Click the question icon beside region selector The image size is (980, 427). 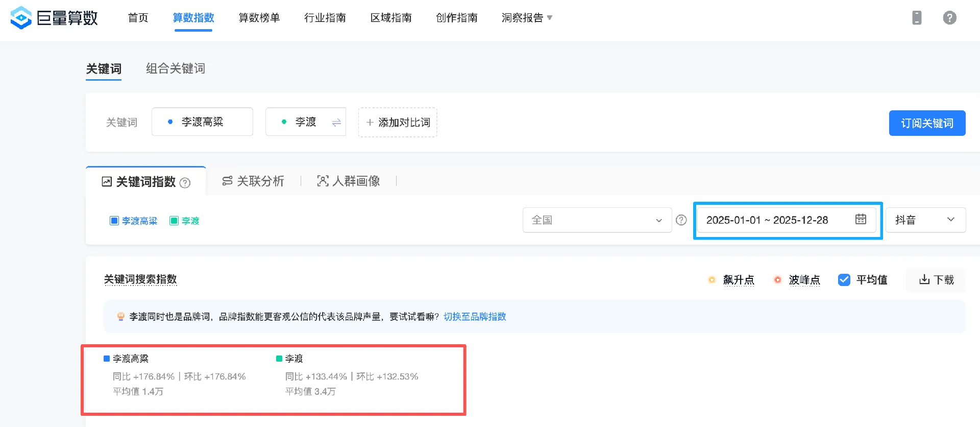point(681,220)
